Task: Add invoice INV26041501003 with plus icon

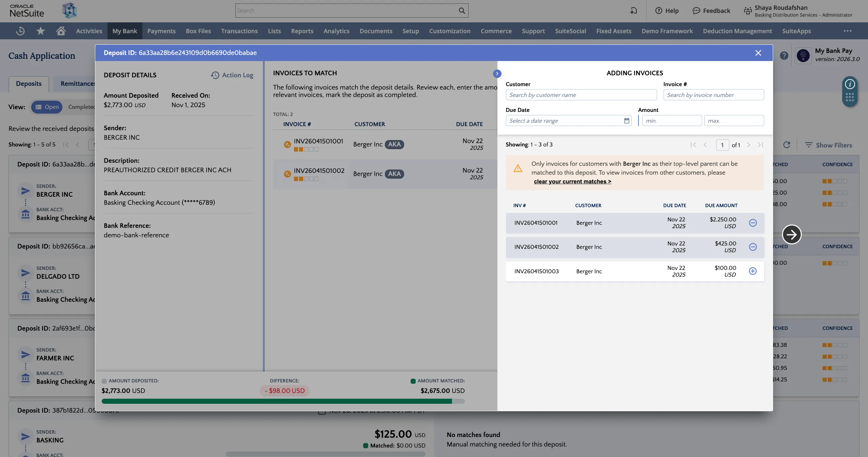Action: [753, 271]
